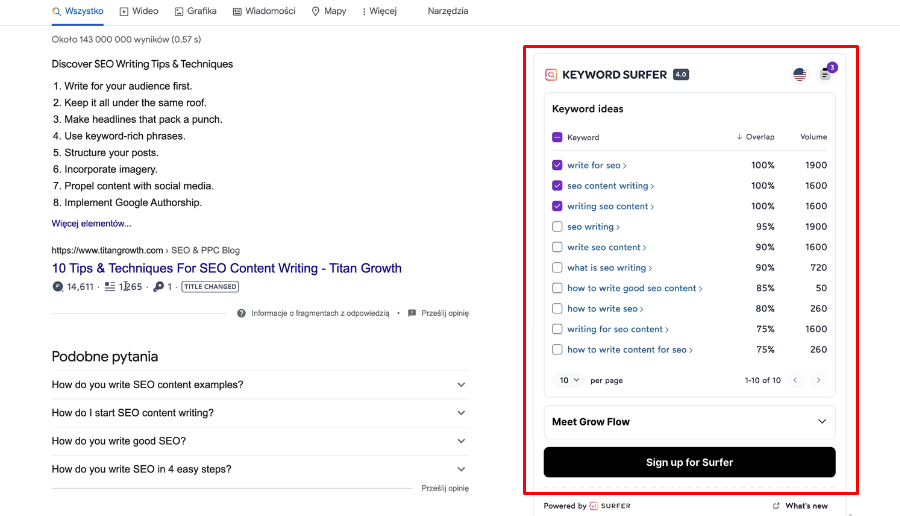
Task: Click the 'writing for seo content' keyword link
Action: tap(618, 329)
